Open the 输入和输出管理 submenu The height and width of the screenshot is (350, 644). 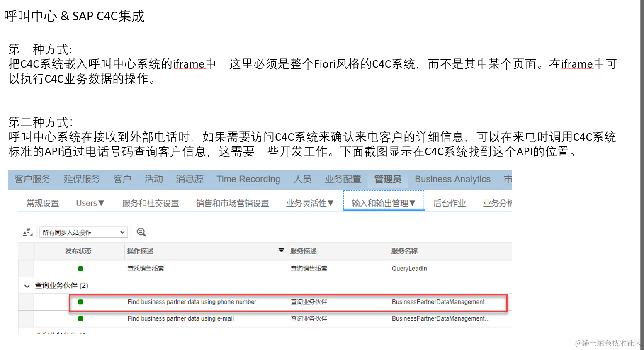click(x=384, y=203)
